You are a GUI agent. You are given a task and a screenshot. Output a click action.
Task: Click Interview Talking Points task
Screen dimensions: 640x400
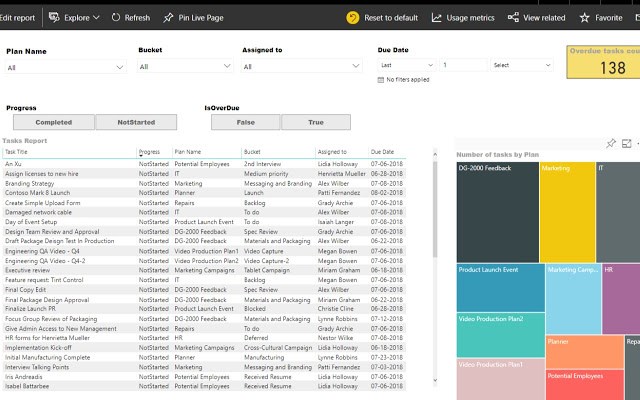[37, 367]
